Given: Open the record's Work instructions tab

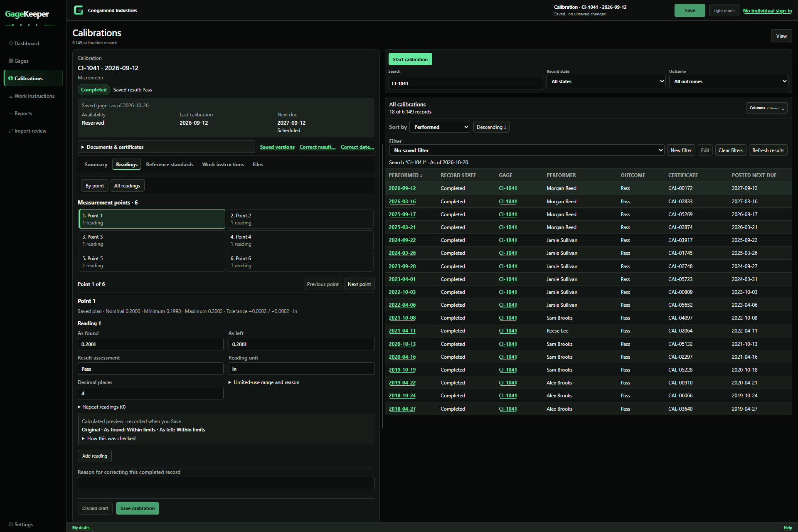Looking at the screenshot, I should tap(223, 164).
